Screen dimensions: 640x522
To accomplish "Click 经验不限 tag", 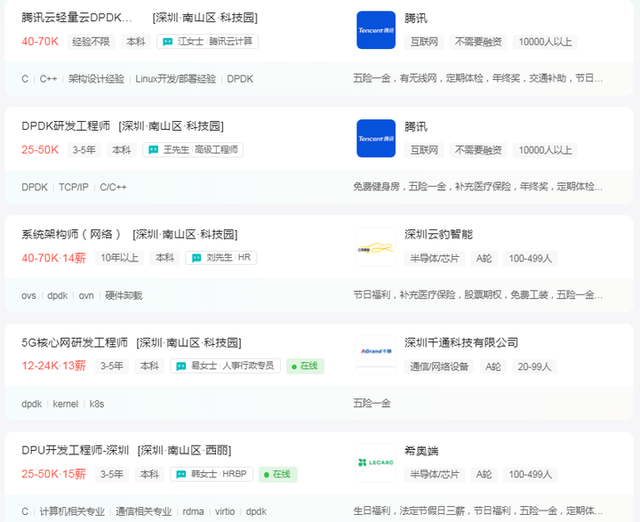I will click(x=91, y=42).
